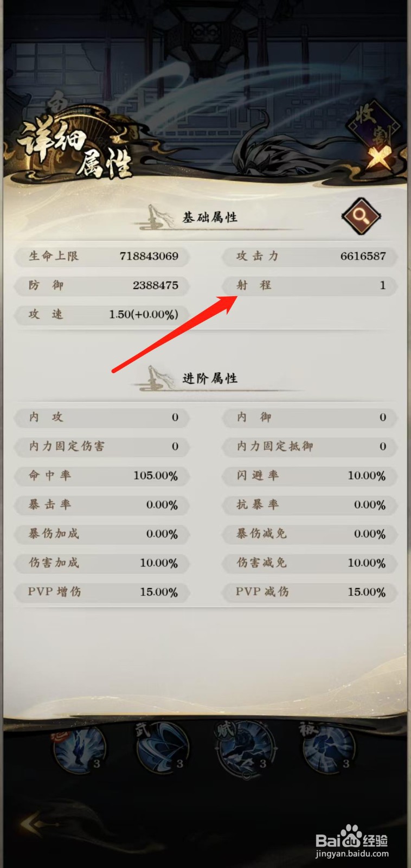Select the 秘 skill icon at bottom right
This screenshot has width=411, height=868.
click(x=329, y=749)
